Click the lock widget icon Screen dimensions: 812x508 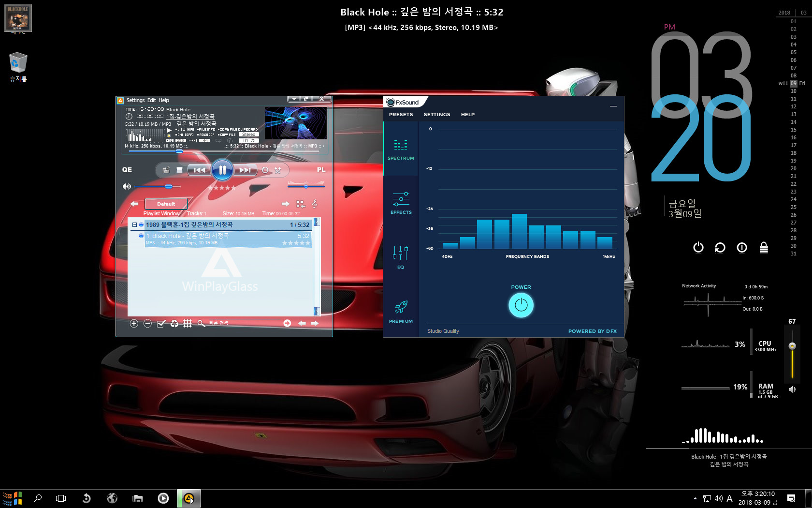pos(764,248)
